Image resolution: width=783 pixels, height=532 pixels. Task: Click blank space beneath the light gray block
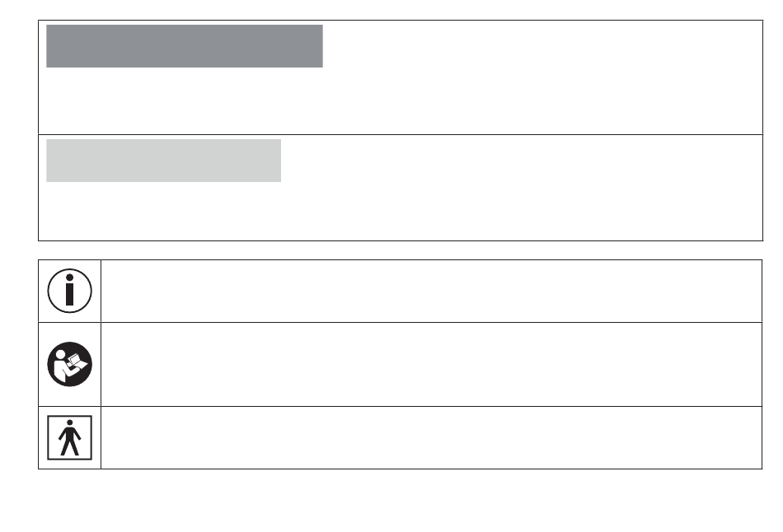[x=401, y=211]
